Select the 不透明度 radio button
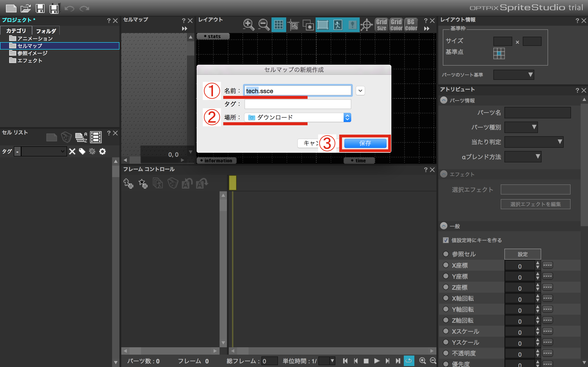This screenshot has height=367, width=588. click(446, 353)
